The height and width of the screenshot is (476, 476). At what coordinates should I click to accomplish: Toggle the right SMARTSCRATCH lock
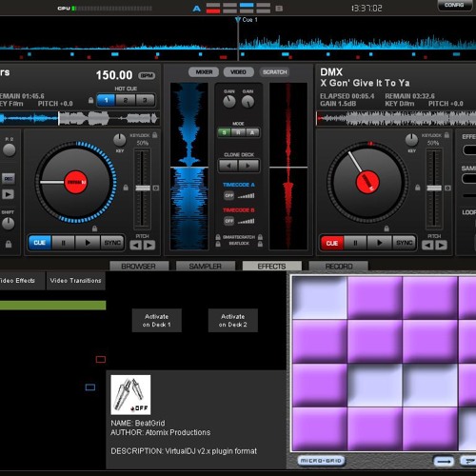coord(260,237)
